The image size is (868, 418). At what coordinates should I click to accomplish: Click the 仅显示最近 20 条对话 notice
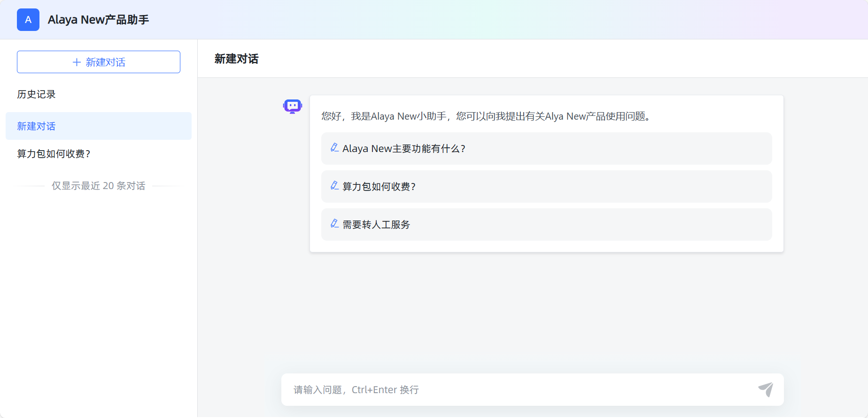tap(98, 186)
